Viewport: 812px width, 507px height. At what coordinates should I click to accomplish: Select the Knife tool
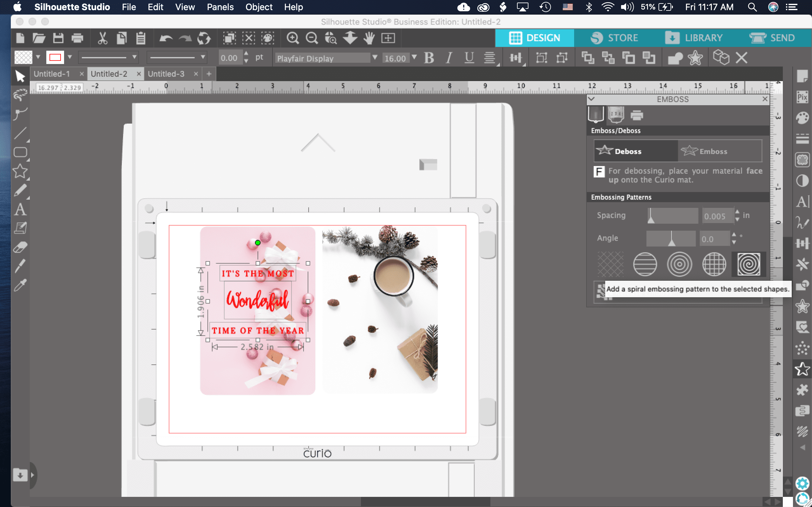coord(20,266)
